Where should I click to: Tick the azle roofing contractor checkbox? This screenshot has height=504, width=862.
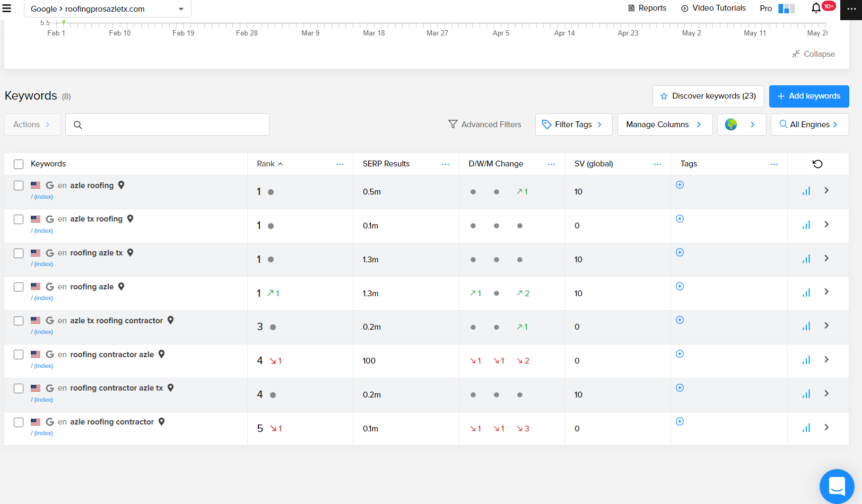19,422
